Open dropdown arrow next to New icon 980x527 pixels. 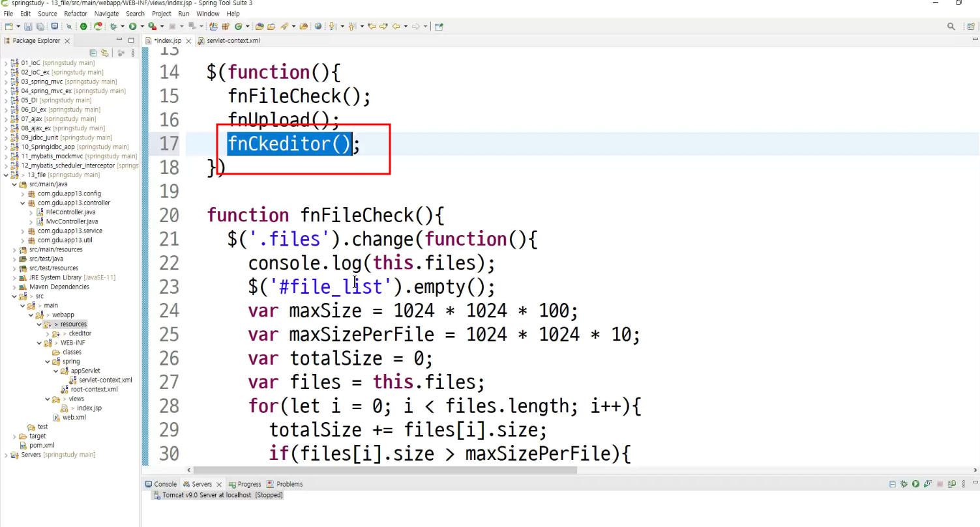18,27
